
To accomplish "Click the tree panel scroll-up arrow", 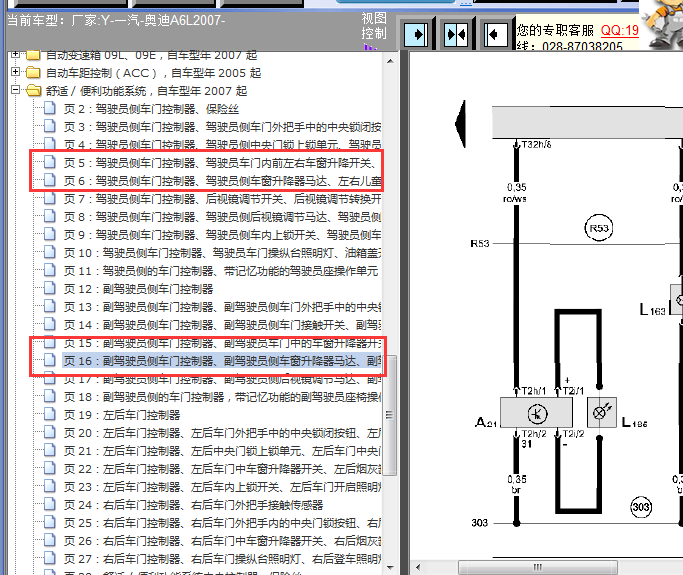I will [390, 61].
